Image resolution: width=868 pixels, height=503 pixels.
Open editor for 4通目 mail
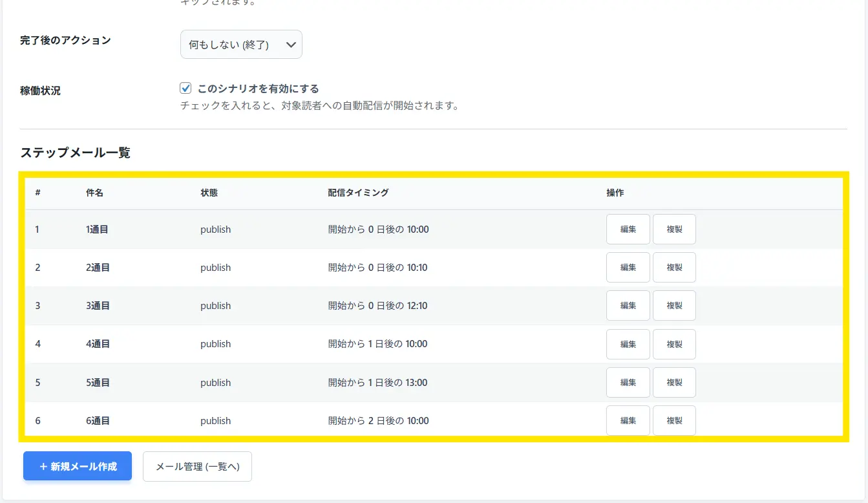(x=628, y=344)
